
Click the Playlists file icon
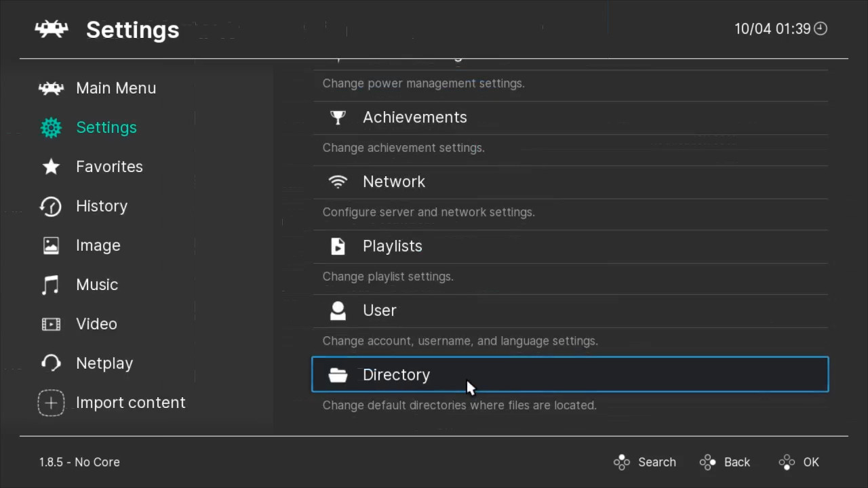[338, 246]
